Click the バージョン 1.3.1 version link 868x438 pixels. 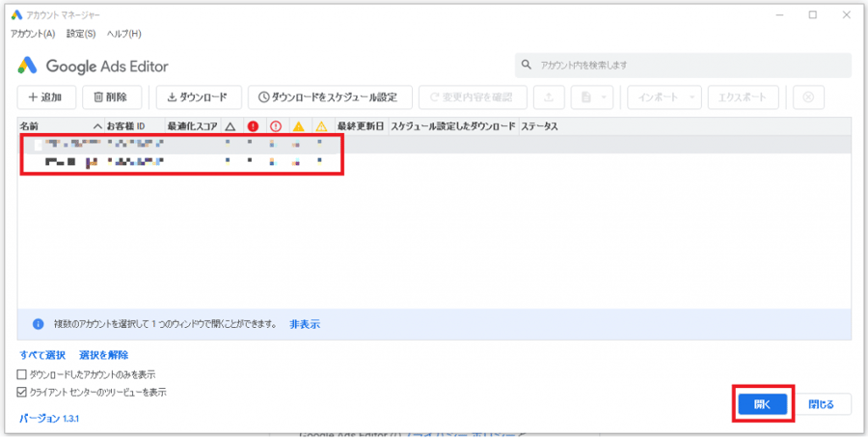click(49, 419)
